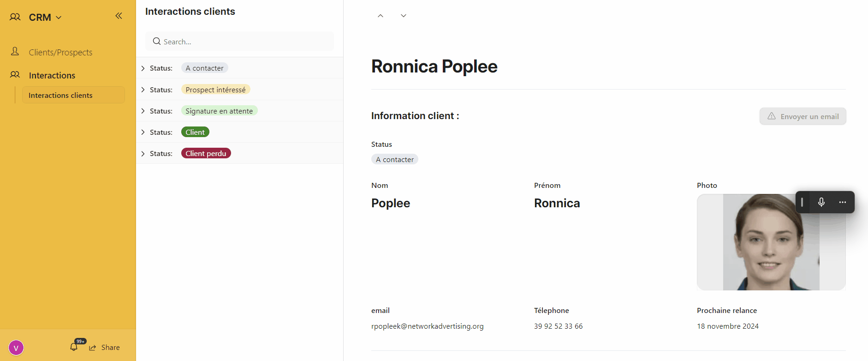868x361 pixels.
Task: Go to previous record with up arrow
Action: tap(380, 16)
